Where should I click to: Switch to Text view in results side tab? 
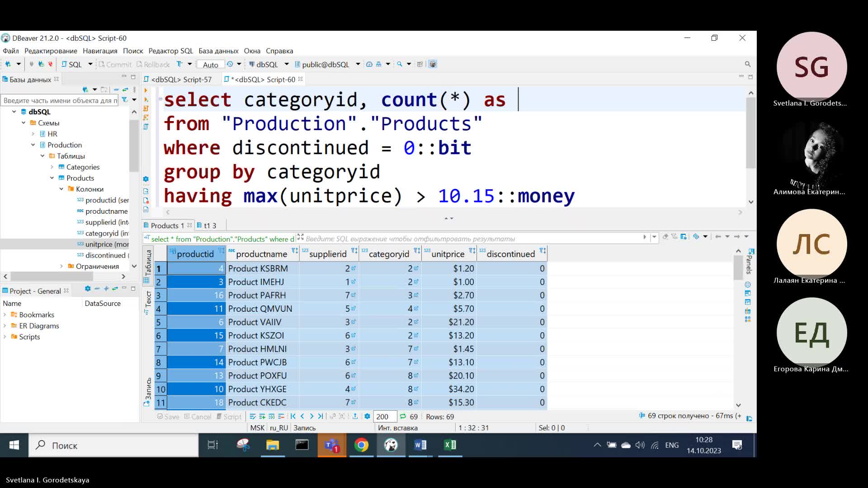148,302
